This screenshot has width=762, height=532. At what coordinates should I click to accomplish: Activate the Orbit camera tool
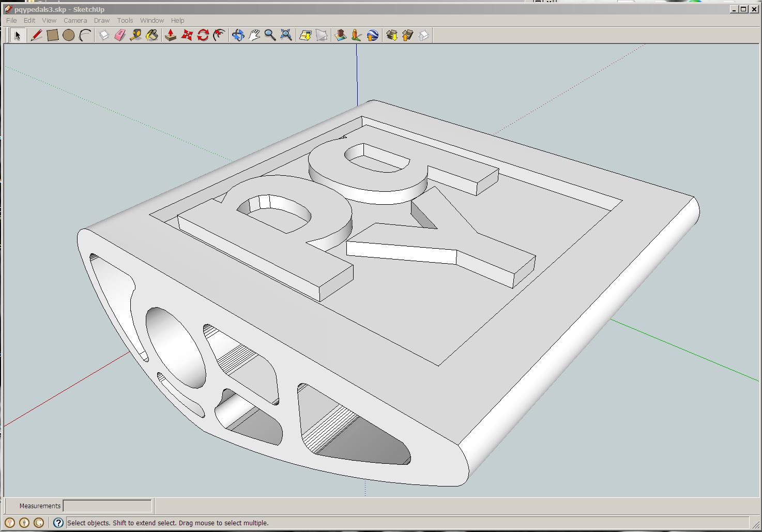coord(238,35)
